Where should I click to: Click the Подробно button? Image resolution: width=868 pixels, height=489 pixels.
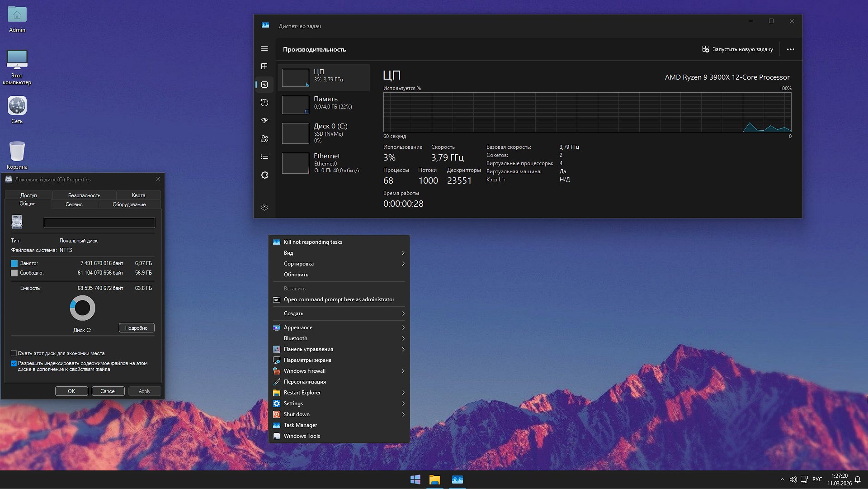click(x=137, y=328)
